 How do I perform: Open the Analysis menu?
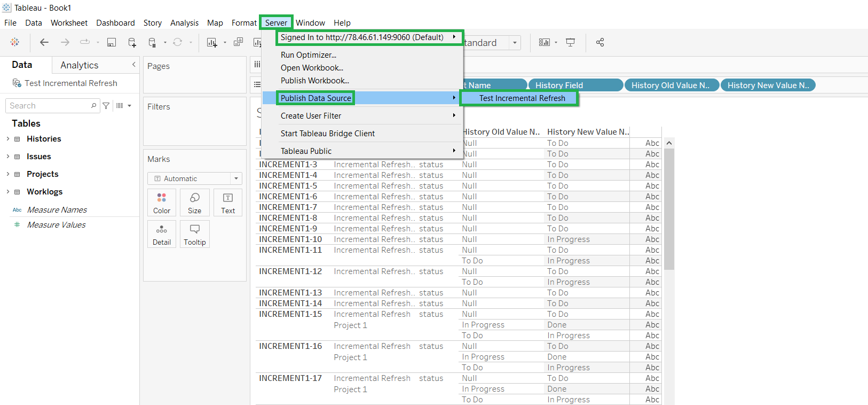184,23
